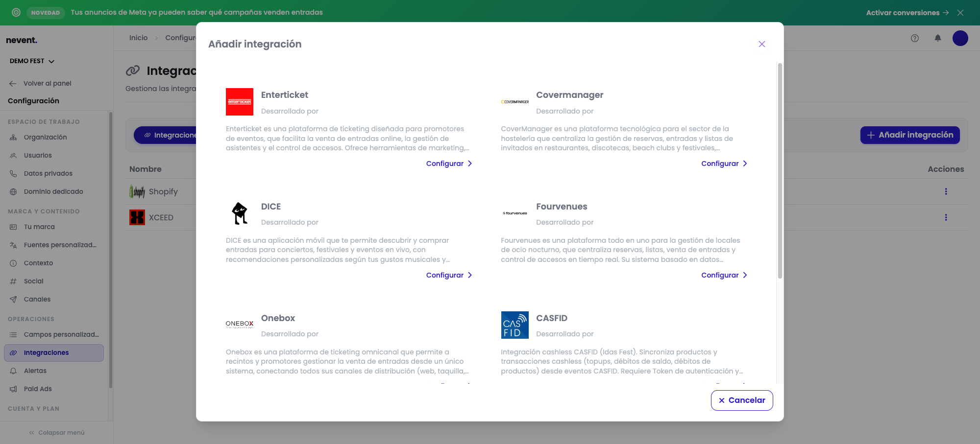
Task: Click the Nombre column header
Action: [146, 169]
